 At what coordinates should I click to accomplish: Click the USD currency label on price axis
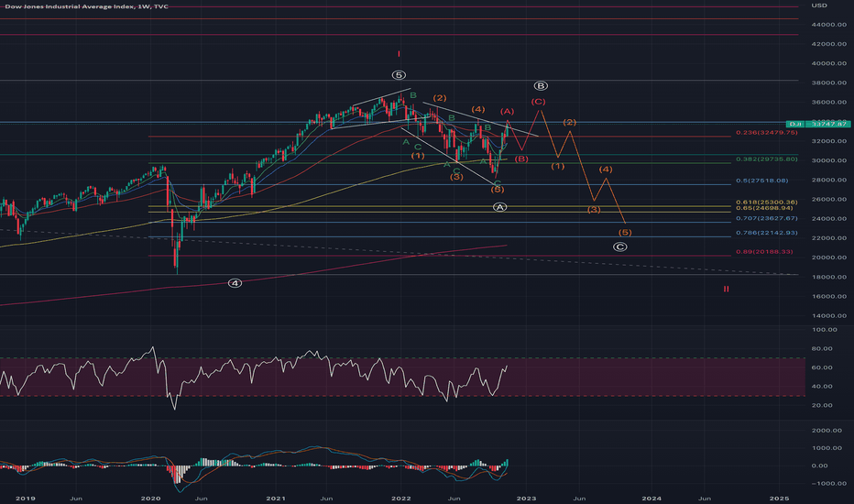(x=818, y=5)
